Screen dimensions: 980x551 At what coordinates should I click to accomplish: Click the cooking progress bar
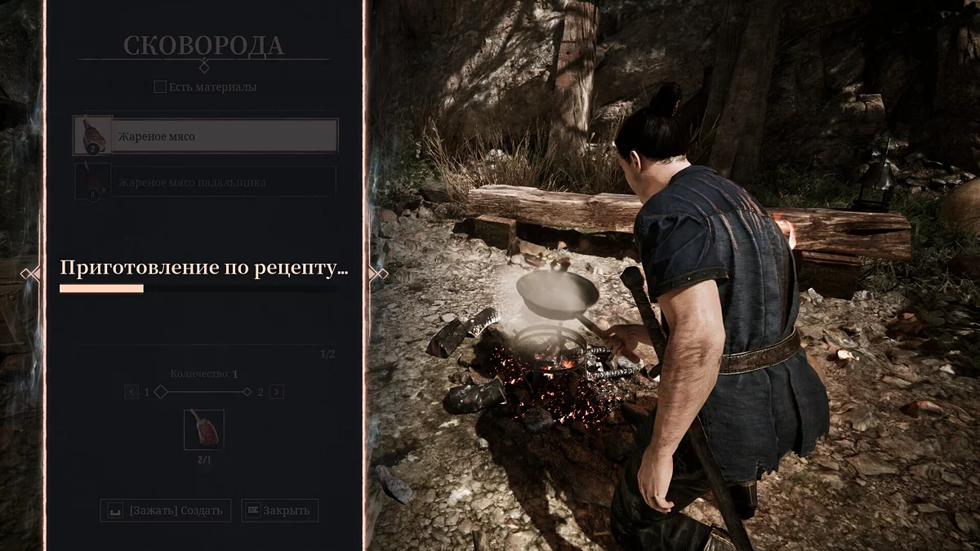click(198, 288)
